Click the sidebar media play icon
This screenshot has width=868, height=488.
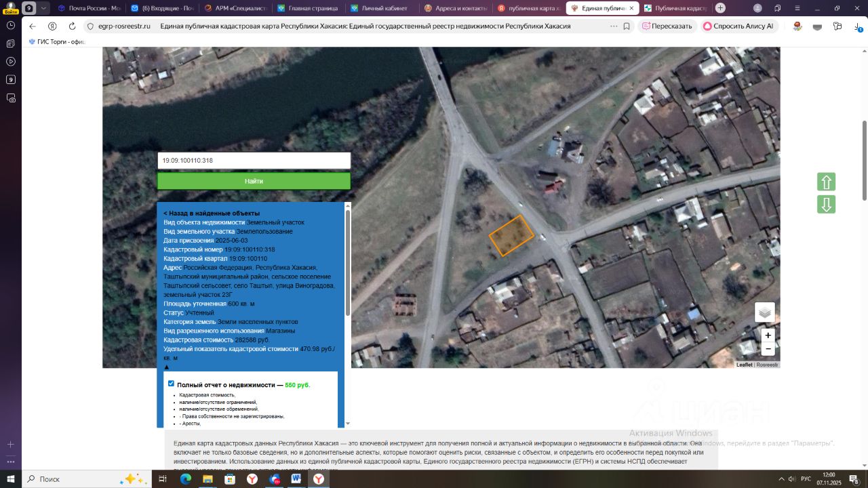click(x=11, y=62)
